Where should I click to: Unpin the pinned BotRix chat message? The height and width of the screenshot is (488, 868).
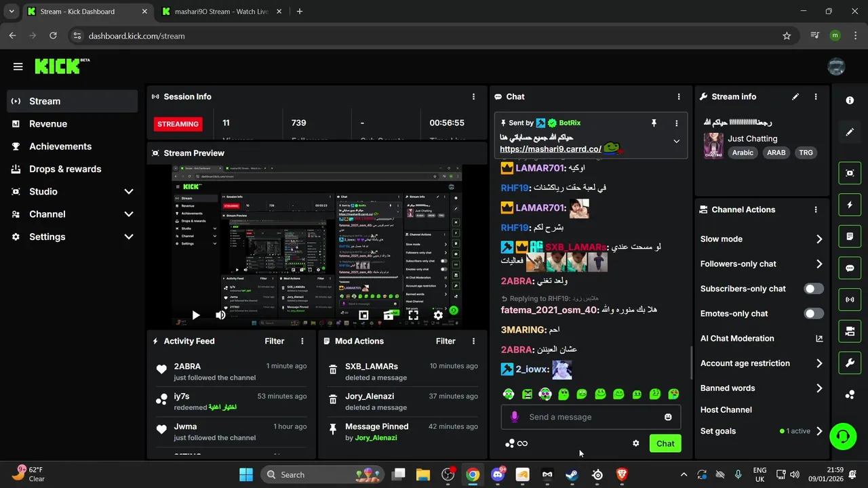[654, 123]
